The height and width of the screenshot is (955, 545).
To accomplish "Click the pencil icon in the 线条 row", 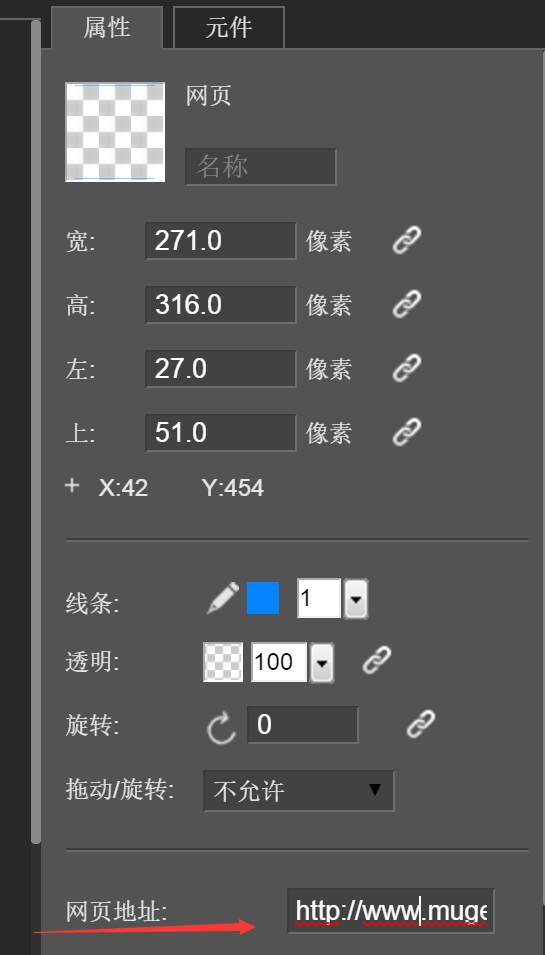I will pos(223,598).
